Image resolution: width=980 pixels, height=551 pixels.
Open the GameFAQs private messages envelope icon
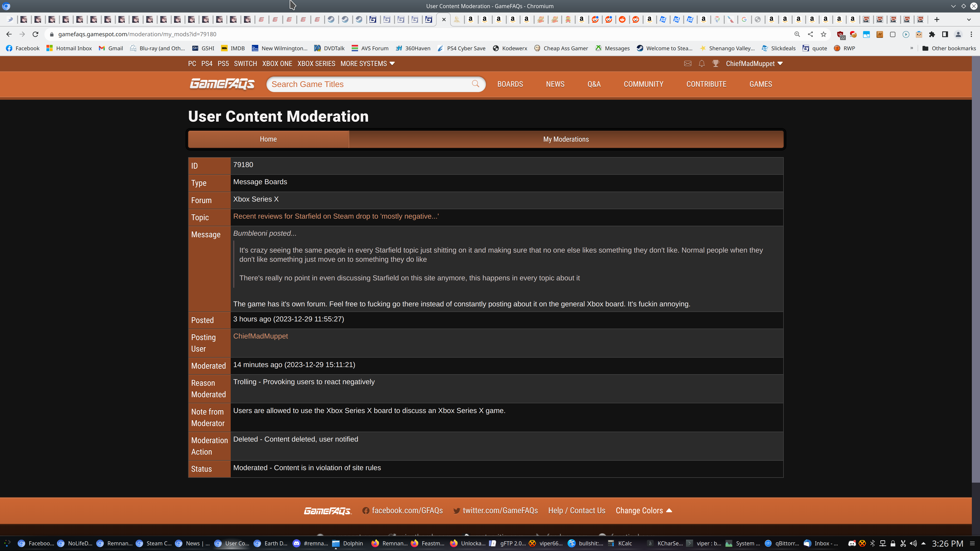(688, 64)
